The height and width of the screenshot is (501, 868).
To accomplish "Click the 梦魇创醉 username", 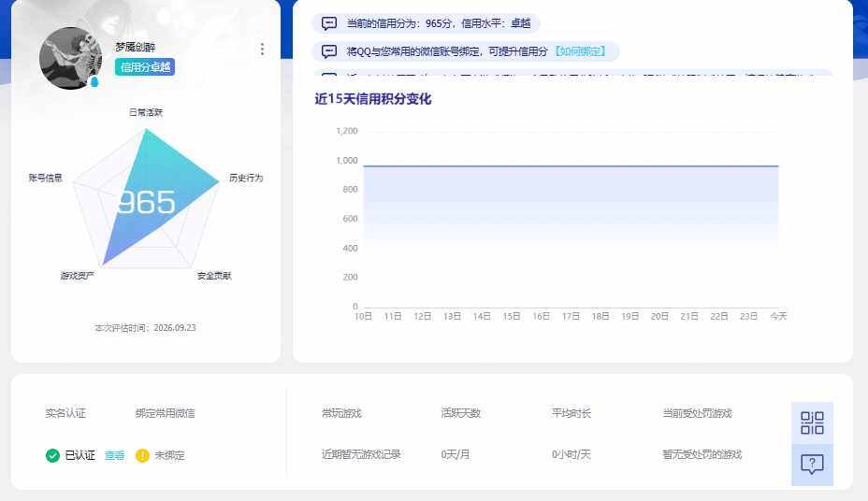I will click(135, 47).
